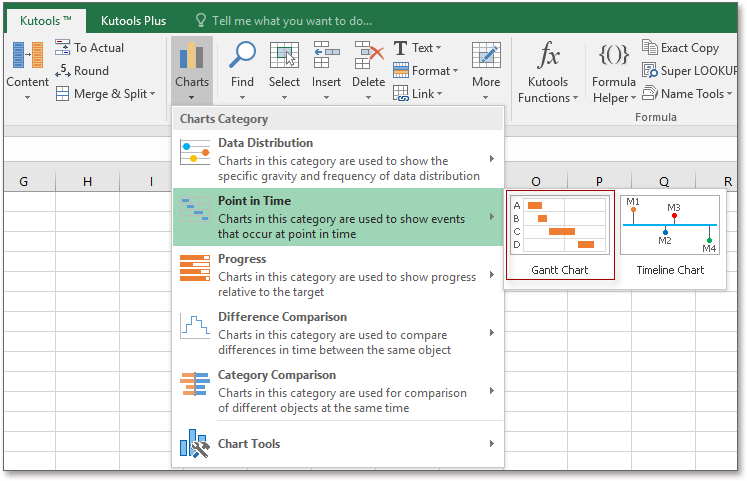Viewport: 747px width, 481px height.
Task: Open the Difference Comparison chart category
Action: point(338,333)
